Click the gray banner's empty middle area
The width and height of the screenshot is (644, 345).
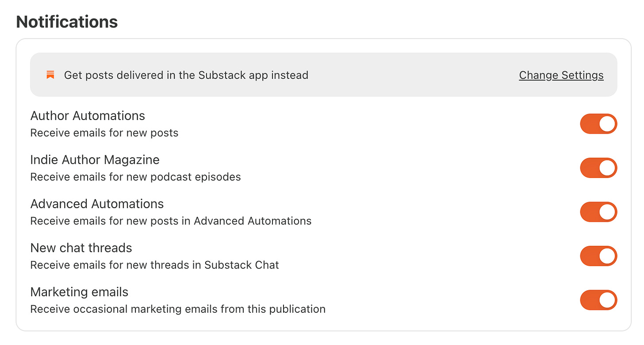coord(414,75)
